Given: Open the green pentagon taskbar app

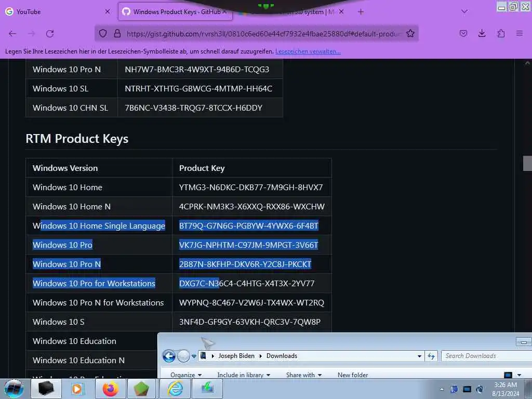Looking at the screenshot, I should pyautogui.click(x=141, y=389).
